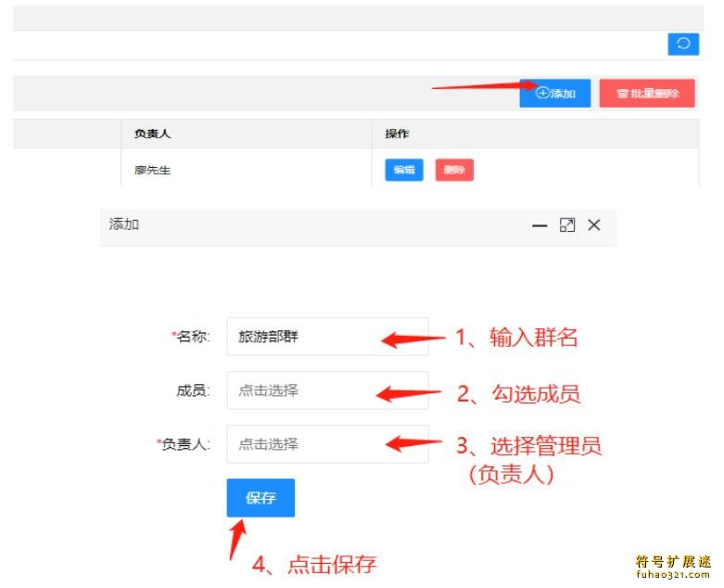Click the fuhao321.com watermark link

click(x=673, y=575)
